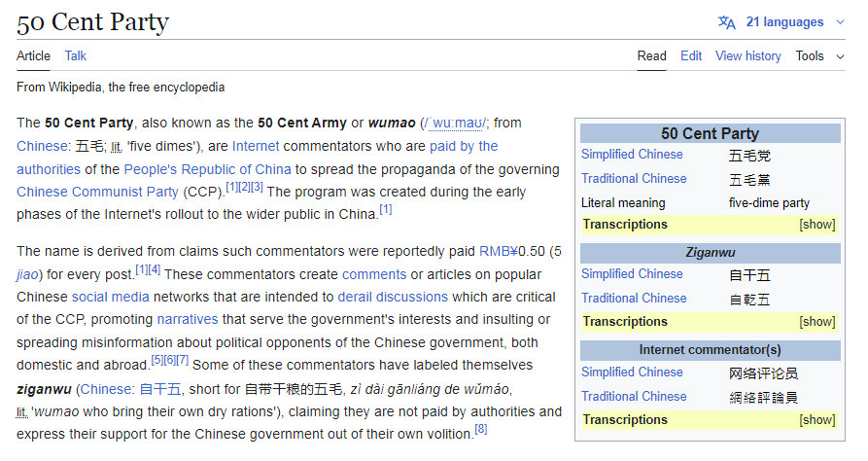Open the RMB currency link
This screenshot has height=461, width=868.
[x=499, y=252]
